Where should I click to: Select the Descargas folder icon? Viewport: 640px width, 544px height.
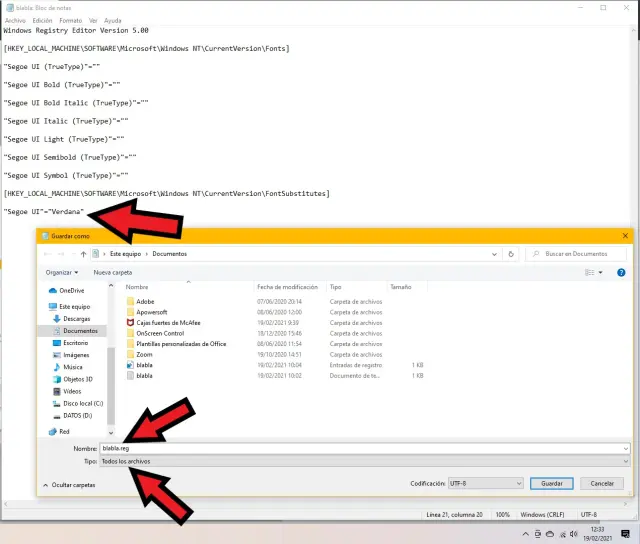pyautogui.click(x=55, y=318)
